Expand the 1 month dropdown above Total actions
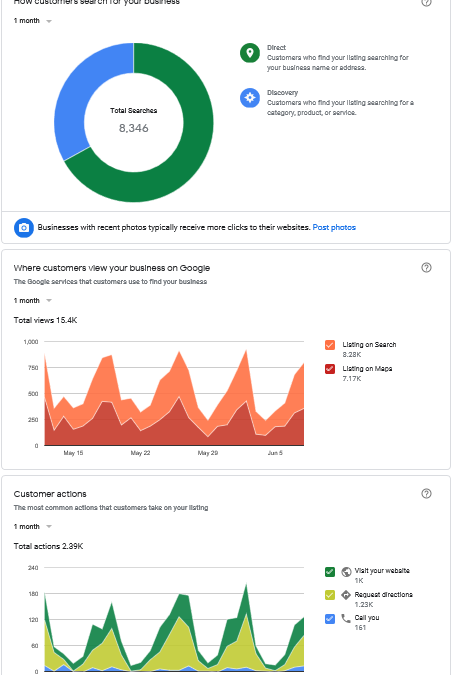461x675 pixels. click(33, 526)
